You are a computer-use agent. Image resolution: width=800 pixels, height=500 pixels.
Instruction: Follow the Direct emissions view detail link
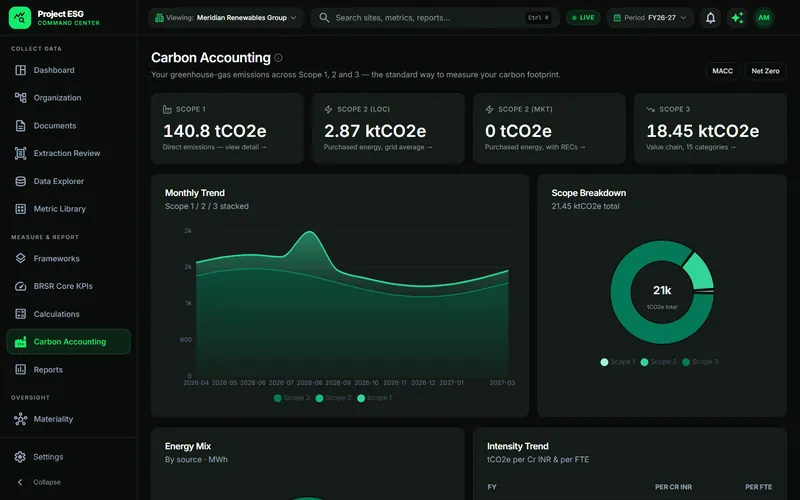[x=214, y=147]
